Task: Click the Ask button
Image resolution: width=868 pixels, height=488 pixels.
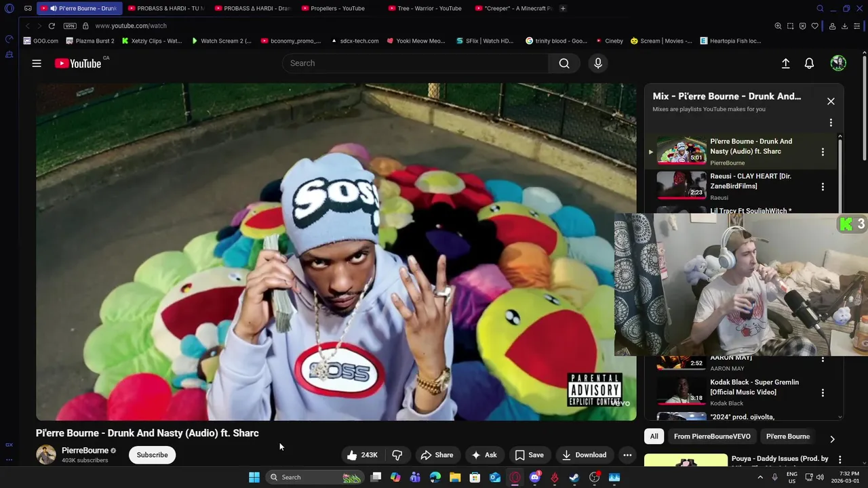Action: (x=484, y=455)
